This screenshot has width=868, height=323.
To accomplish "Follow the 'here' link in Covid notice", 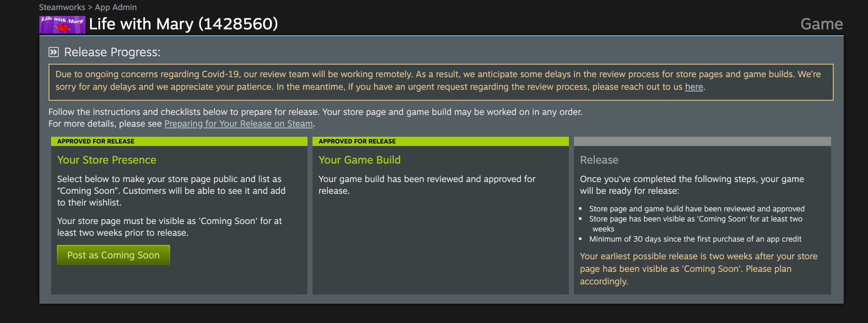I will coord(694,87).
